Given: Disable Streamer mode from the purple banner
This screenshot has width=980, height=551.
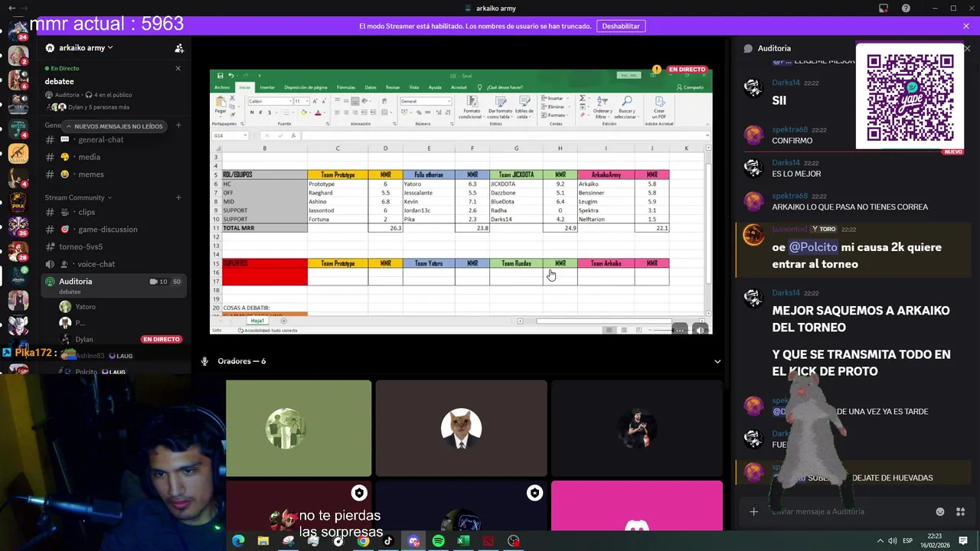Looking at the screenshot, I should pos(621,26).
